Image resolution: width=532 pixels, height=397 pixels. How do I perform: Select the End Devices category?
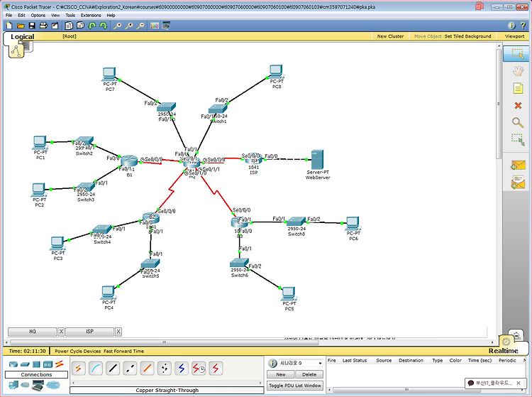pyautogui.click(x=13, y=385)
